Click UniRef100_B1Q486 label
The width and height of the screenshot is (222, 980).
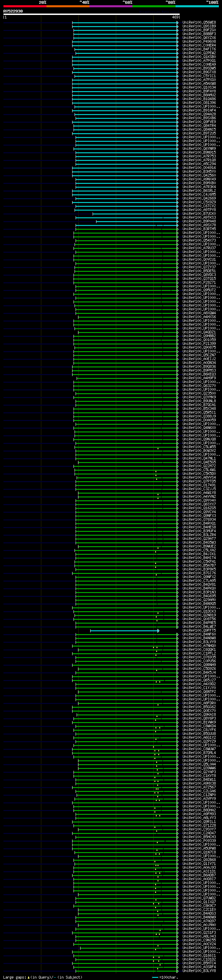(199, 99)
